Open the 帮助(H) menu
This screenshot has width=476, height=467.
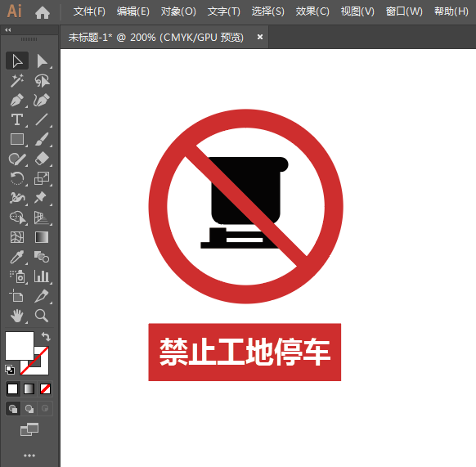pyautogui.click(x=451, y=11)
